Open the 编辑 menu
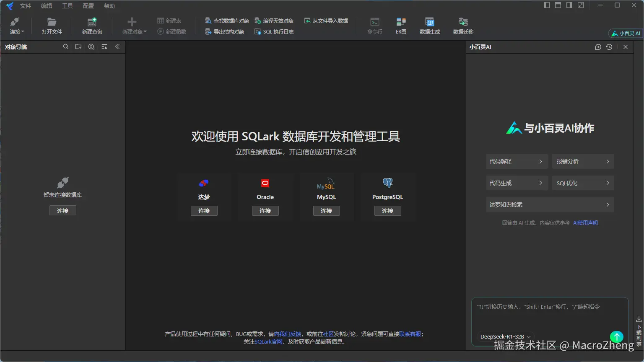The width and height of the screenshot is (644, 362). click(x=47, y=6)
